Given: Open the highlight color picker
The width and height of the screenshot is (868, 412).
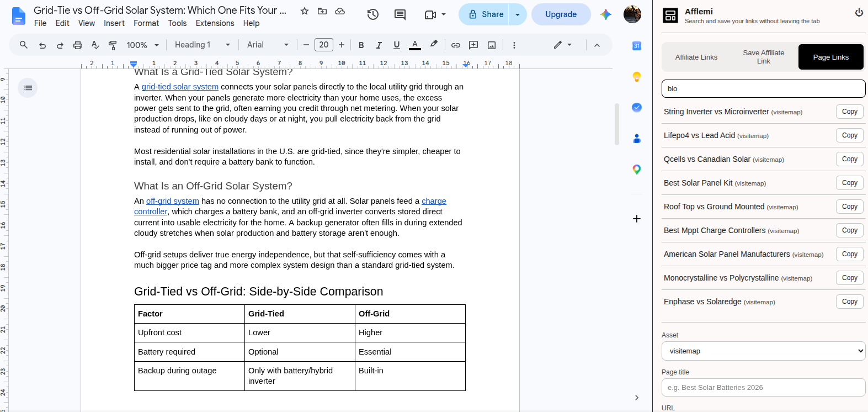Looking at the screenshot, I should (x=434, y=44).
